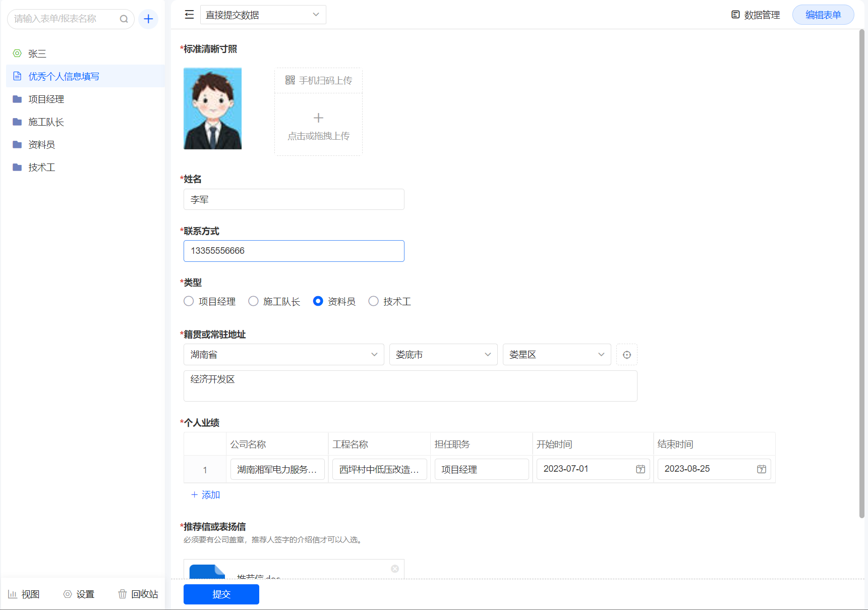868x610 pixels.
Task: Open 设置 settings at bottom of sidebar
Action: pos(79,594)
